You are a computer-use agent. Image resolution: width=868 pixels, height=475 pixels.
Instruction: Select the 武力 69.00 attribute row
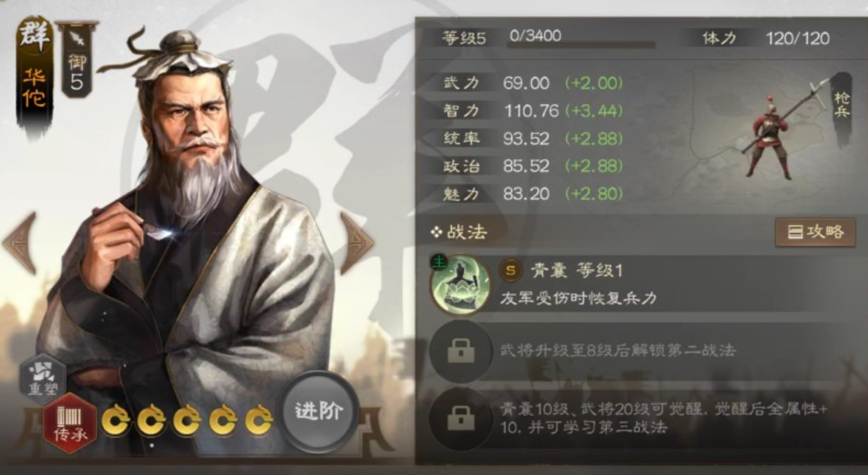coord(533,83)
